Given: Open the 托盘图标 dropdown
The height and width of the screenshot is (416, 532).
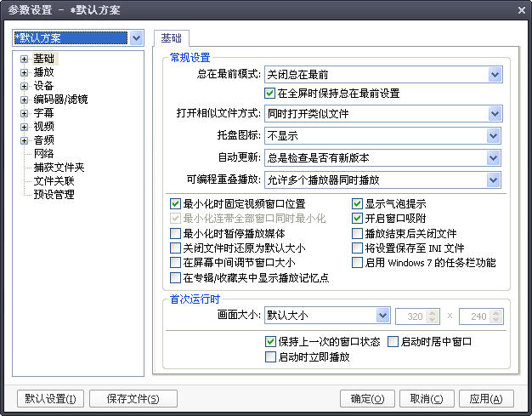Looking at the screenshot, I should tap(495, 135).
